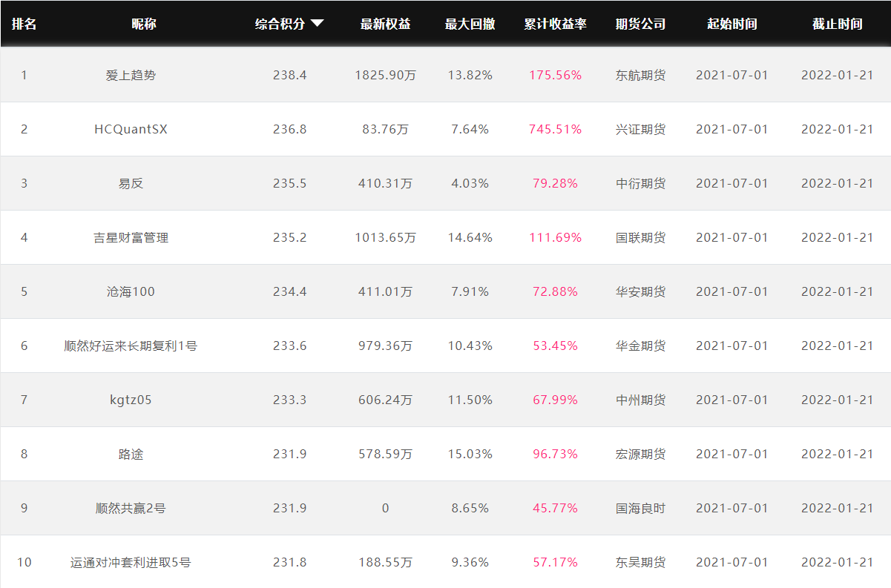The height and width of the screenshot is (588, 891).
Task: Open nickname 顺然好运来长期复利1号
Action: point(131,346)
